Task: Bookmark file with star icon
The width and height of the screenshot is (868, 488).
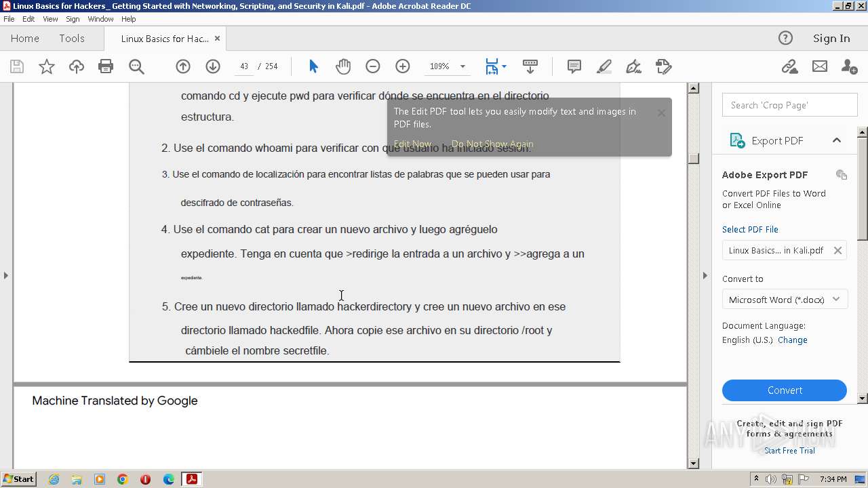Action: (x=47, y=66)
